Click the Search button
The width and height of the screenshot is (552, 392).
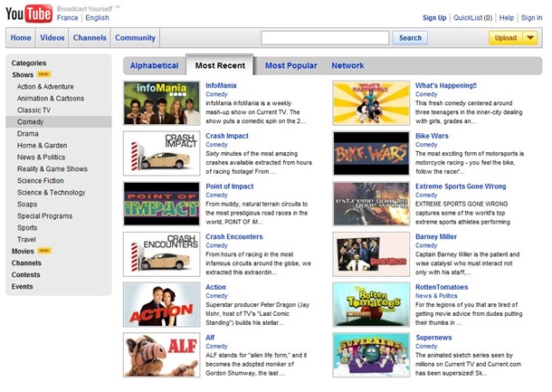[410, 38]
